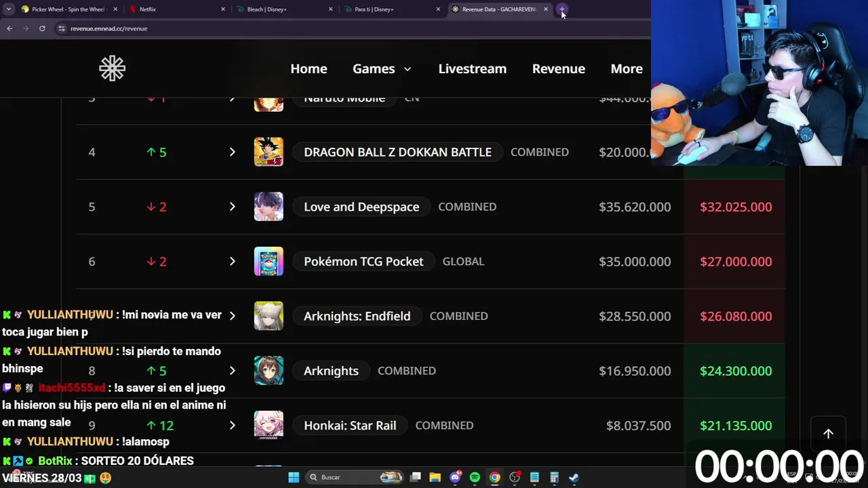The height and width of the screenshot is (488, 868).
Task: Open the Notepad taskbar icon
Action: tap(534, 477)
